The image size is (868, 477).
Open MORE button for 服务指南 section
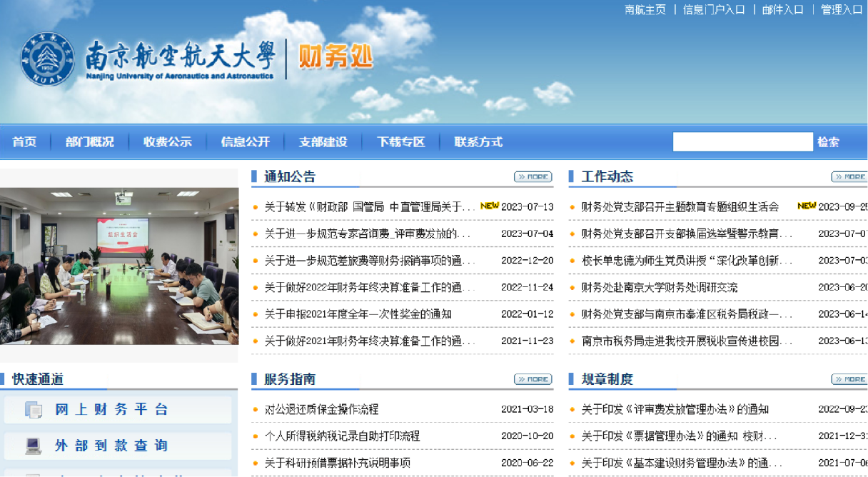(x=533, y=379)
